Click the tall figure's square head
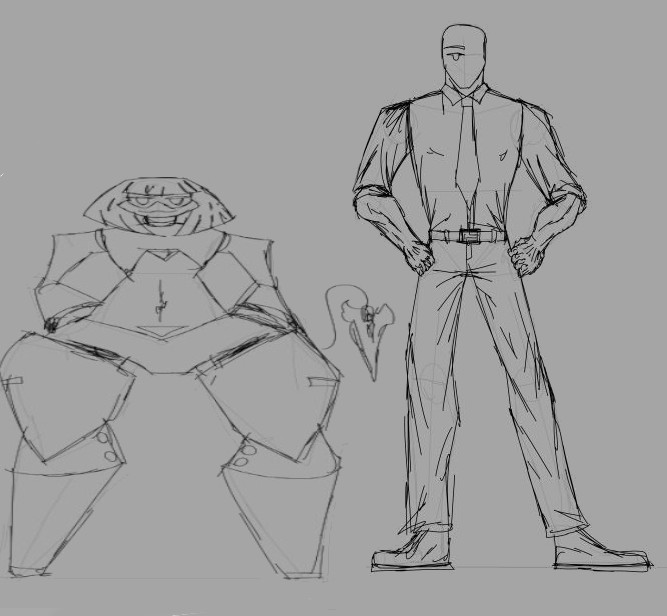 [x=464, y=54]
